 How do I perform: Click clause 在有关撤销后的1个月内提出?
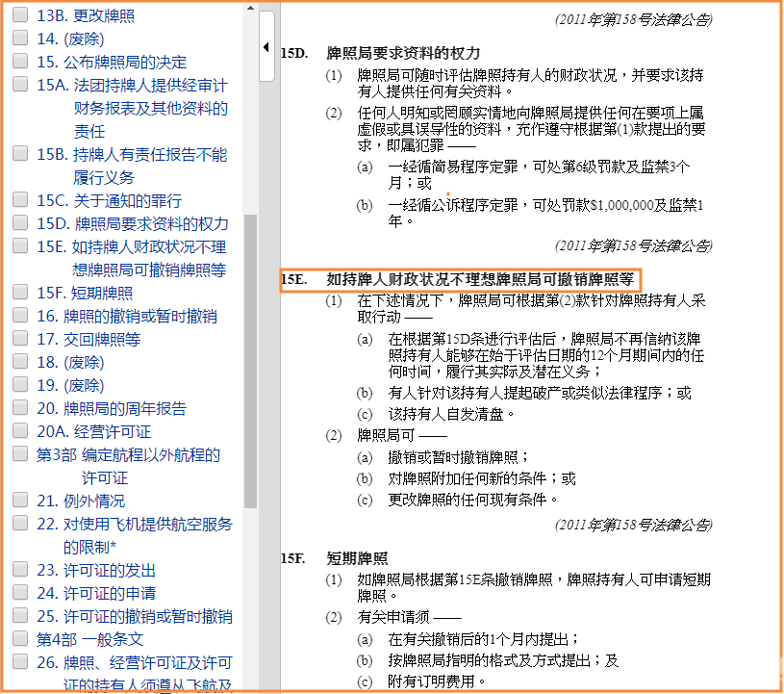483,638
